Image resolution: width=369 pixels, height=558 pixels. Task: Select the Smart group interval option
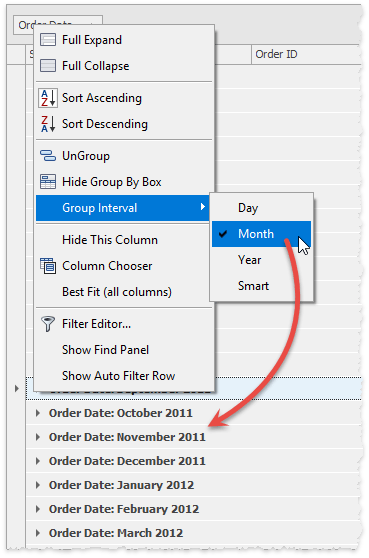click(261, 286)
